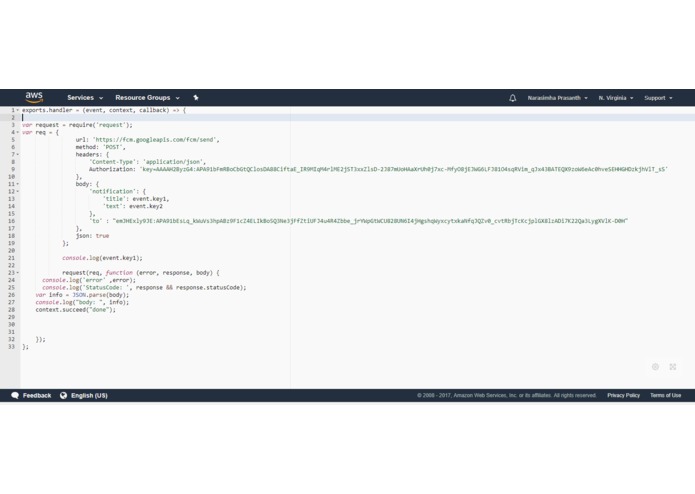Collapse the headers fold at line 7
Viewport: 695px width, 494px height.
[x=18, y=155]
